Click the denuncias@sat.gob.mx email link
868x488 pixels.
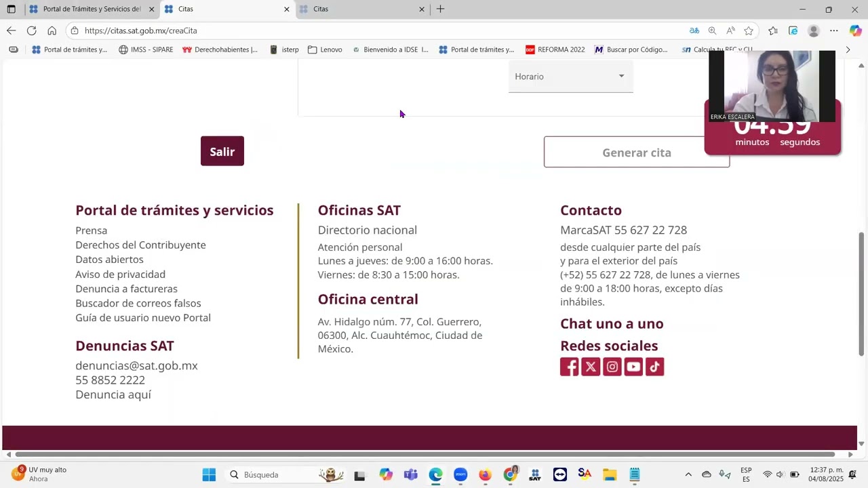[x=136, y=365]
